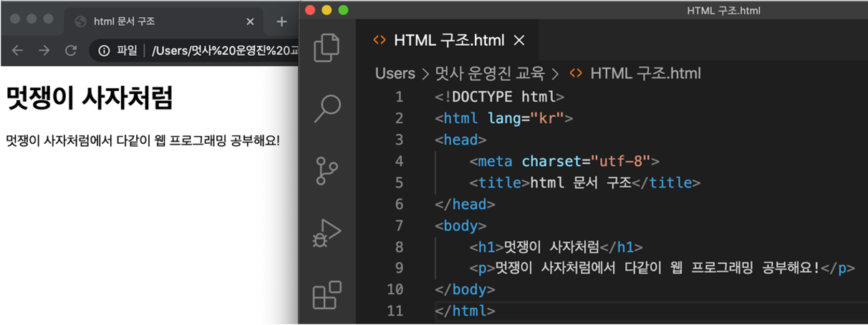Click the browser Back arrow
The image size is (868, 325).
[18, 50]
